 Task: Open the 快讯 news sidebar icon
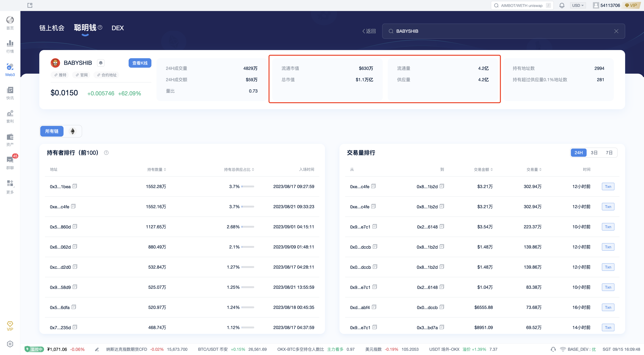click(x=10, y=93)
